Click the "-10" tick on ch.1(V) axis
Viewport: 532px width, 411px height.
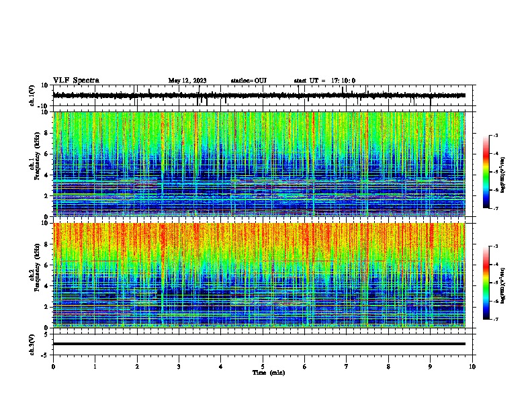coord(43,106)
